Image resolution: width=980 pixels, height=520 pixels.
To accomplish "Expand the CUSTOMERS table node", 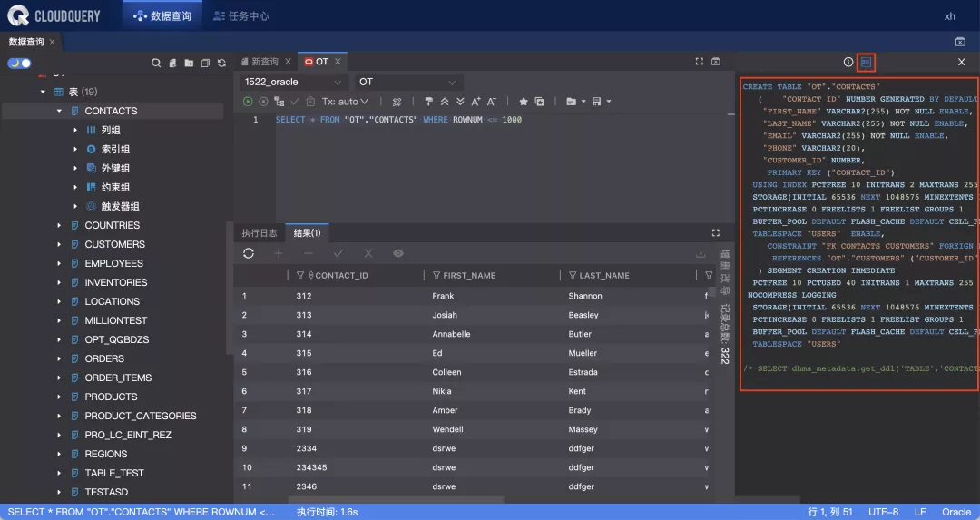I will [60, 244].
